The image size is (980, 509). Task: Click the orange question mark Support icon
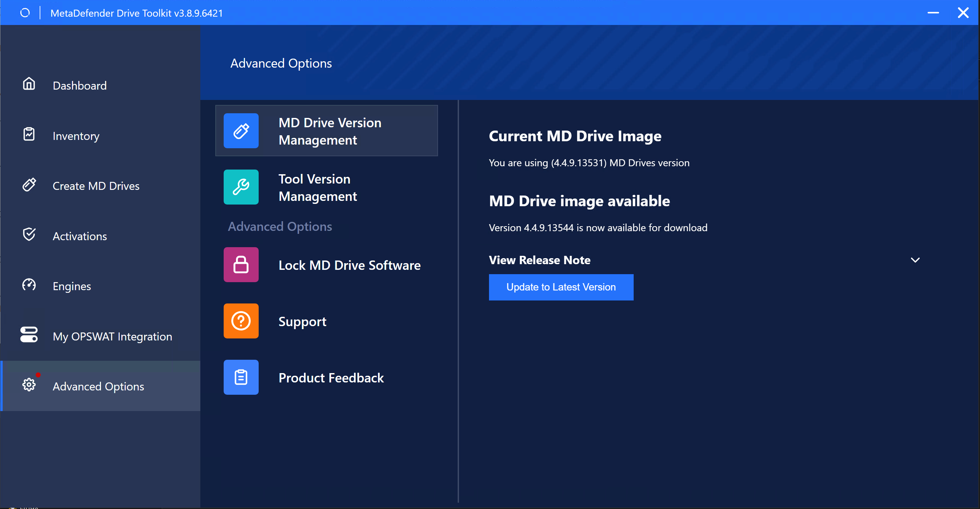click(241, 321)
